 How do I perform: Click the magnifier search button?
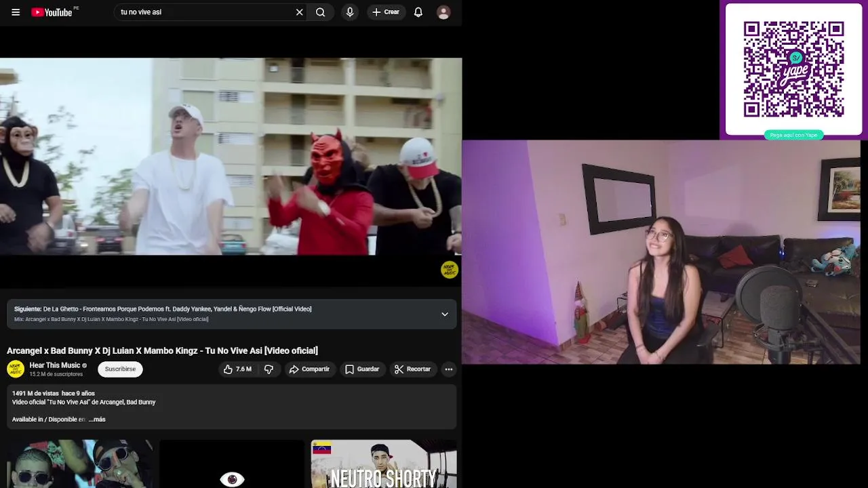point(321,12)
